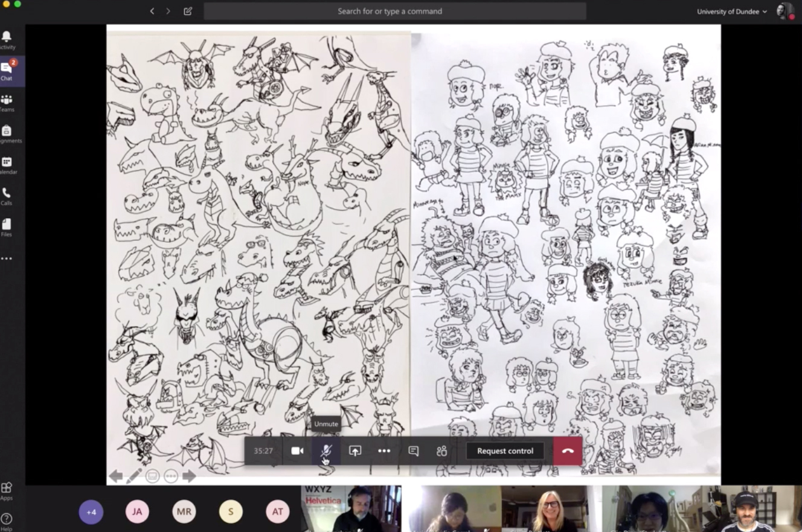Unmute the microphone in the call
The width and height of the screenshot is (802, 532).
[326, 450]
